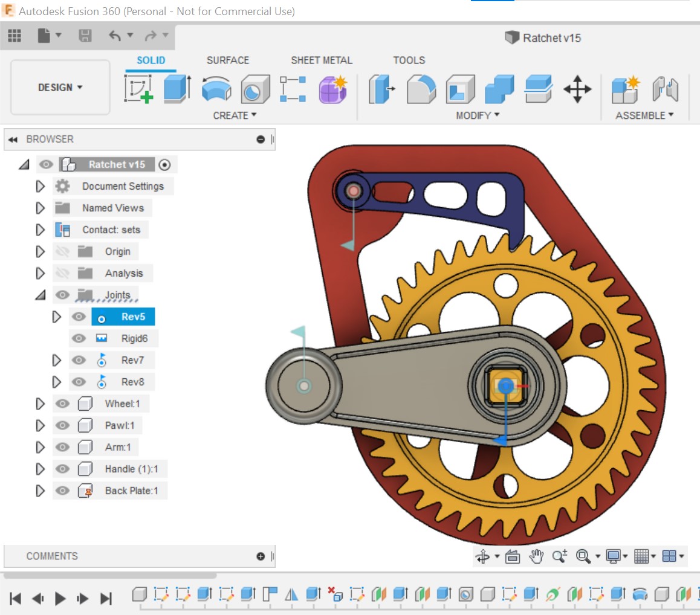Open the DESIGN workspace dropdown
Screen dimensions: 700x615
coord(60,88)
